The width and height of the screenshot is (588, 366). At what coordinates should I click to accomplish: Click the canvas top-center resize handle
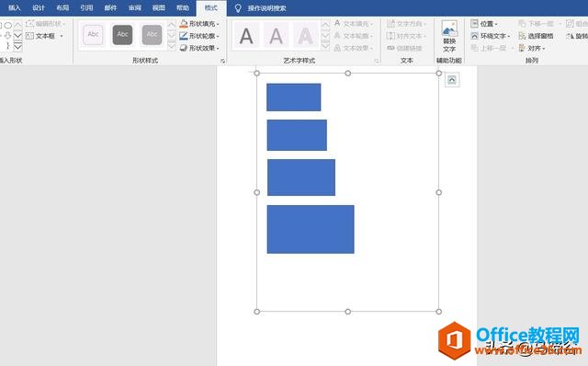(x=348, y=74)
